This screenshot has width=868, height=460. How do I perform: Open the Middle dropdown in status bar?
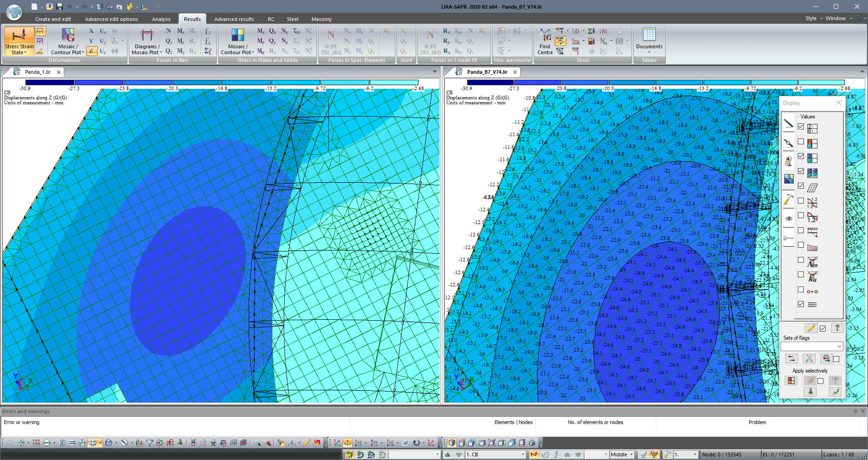click(x=622, y=455)
